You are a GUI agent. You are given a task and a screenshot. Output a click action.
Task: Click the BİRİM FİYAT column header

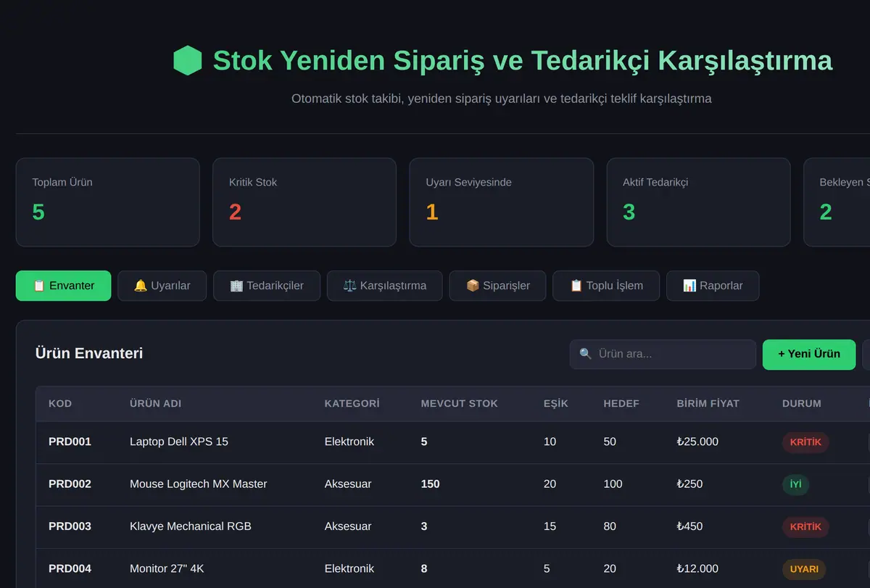[x=708, y=404]
